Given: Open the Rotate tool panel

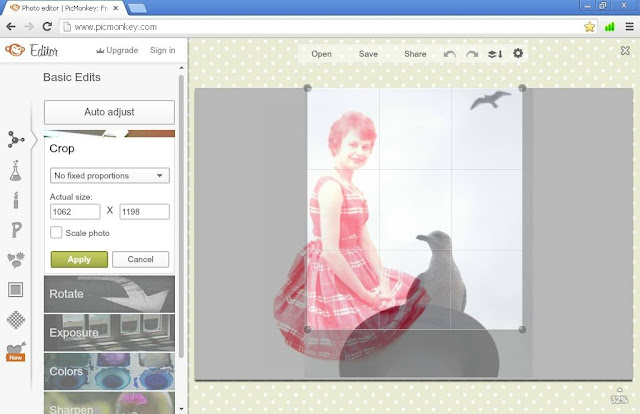Looking at the screenshot, I should point(109,294).
